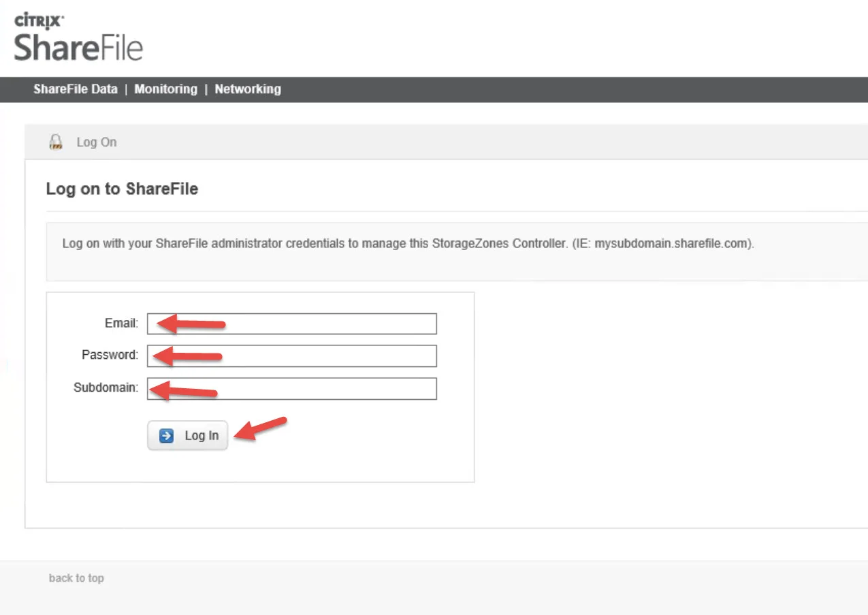The image size is (868, 615).
Task: Select the Log On header text
Action: [97, 142]
